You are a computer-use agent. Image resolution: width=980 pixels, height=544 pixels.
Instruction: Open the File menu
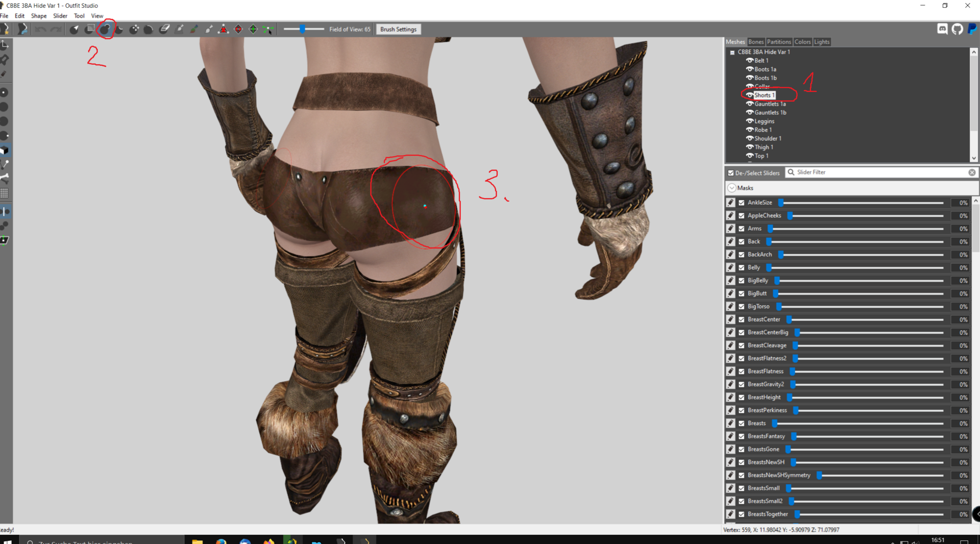4,16
